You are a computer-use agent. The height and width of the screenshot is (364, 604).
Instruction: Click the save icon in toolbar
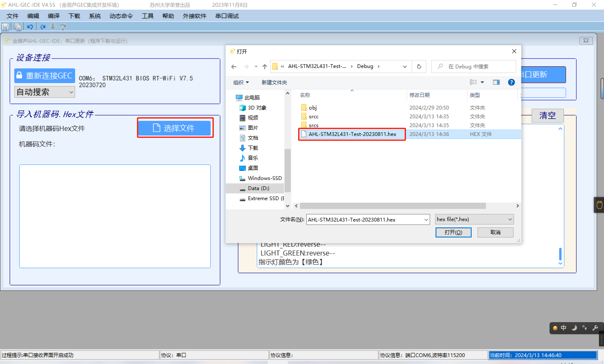point(5,27)
